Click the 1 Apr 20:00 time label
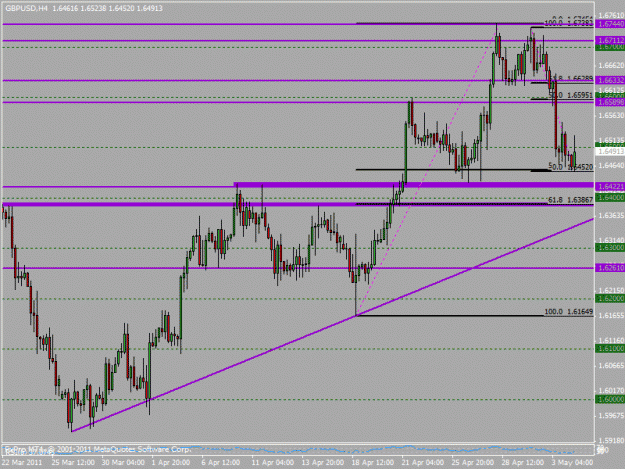Viewport: 625px width, 469px height. pos(172,462)
